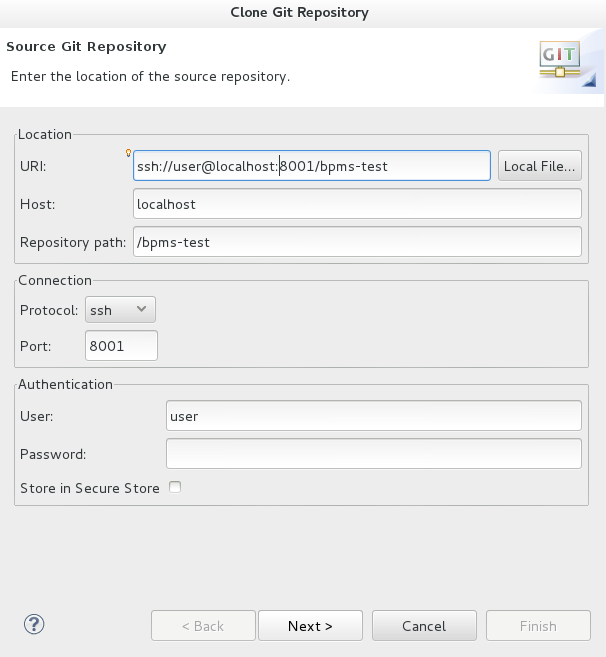
Task: Click the Authentication group label
Action: point(65,384)
